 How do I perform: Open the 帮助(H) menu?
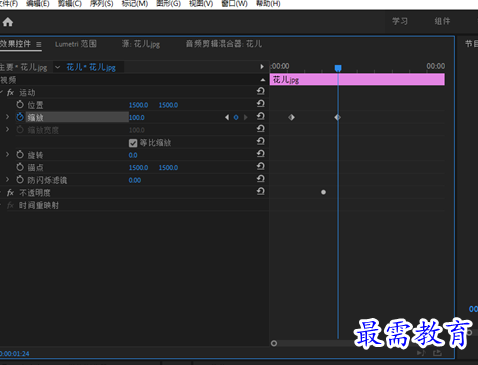tap(268, 4)
